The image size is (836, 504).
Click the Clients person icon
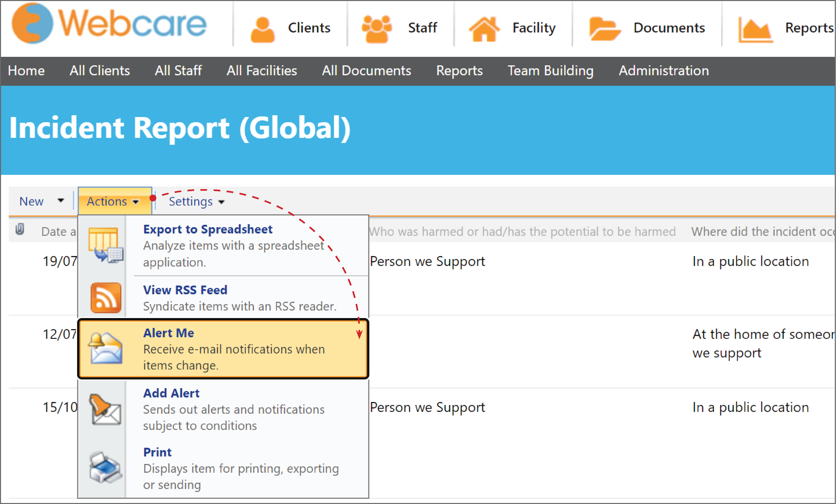262,30
